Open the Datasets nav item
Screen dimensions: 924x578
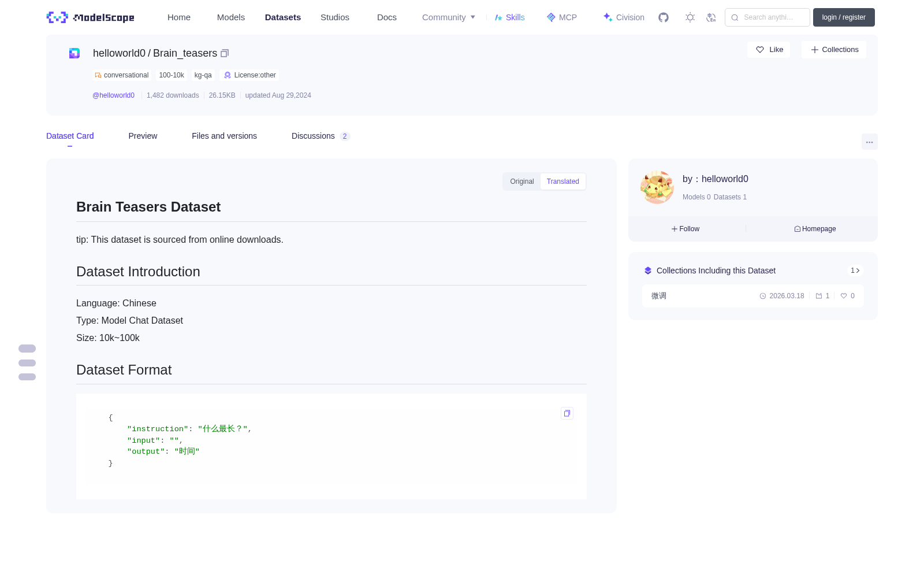pos(283,17)
